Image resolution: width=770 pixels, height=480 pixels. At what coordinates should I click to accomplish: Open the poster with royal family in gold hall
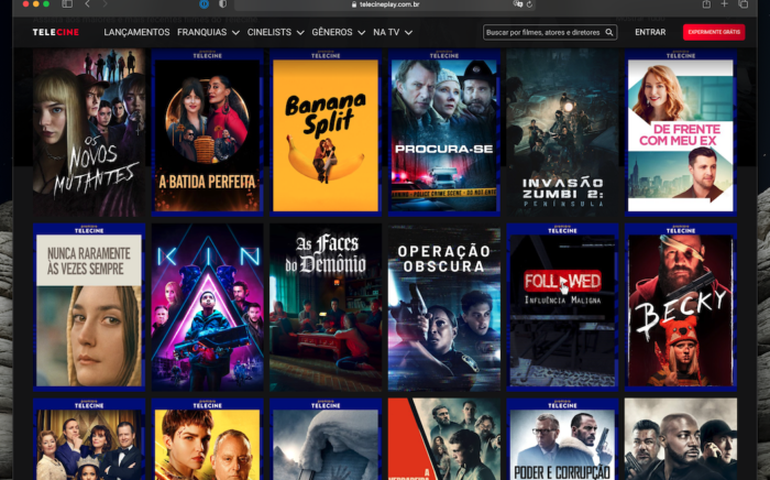tap(89, 439)
